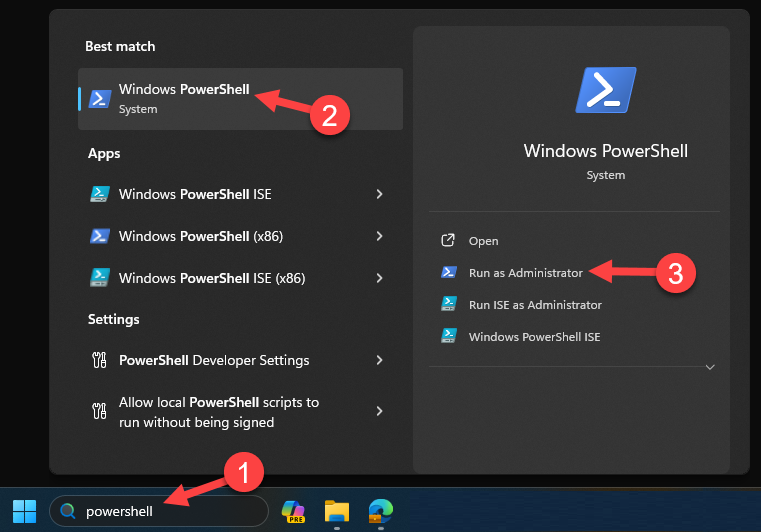
Task: Expand options for Windows PowerShell ISE
Action: pos(380,194)
